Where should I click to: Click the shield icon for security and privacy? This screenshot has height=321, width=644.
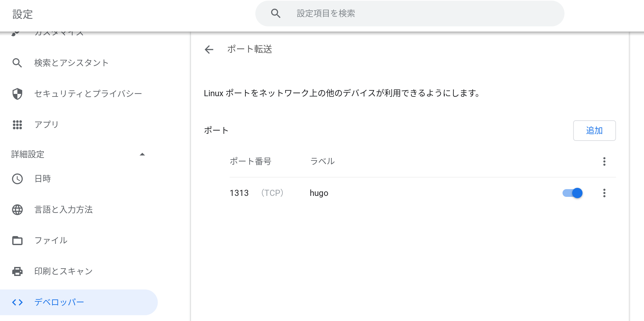coord(17,94)
